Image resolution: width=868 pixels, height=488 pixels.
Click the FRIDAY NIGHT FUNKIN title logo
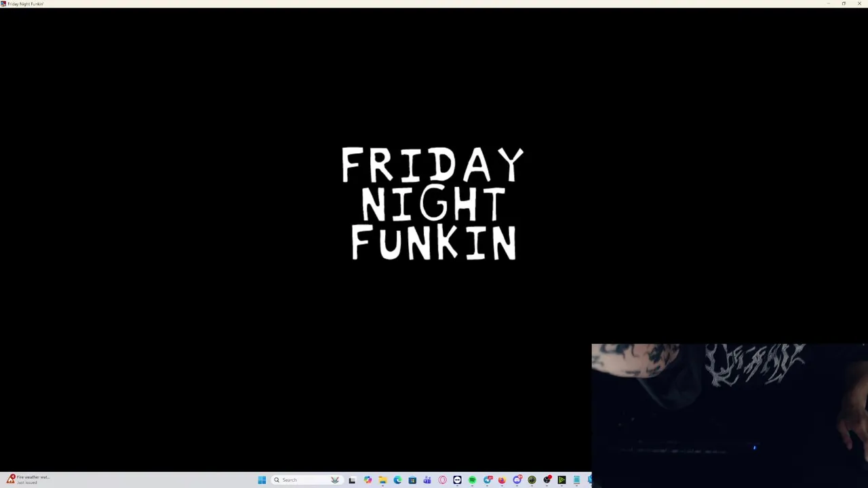(x=433, y=203)
